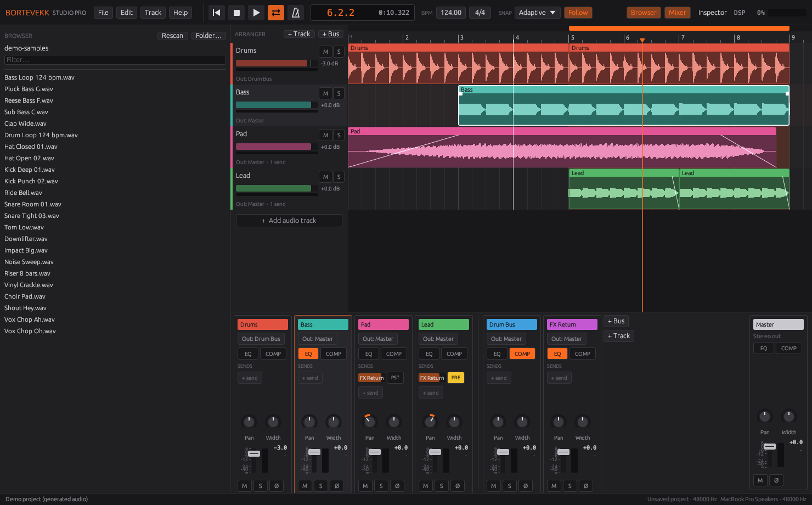
Task: Invert phase on Master strip
Action: pyautogui.click(x=776, y=480)
